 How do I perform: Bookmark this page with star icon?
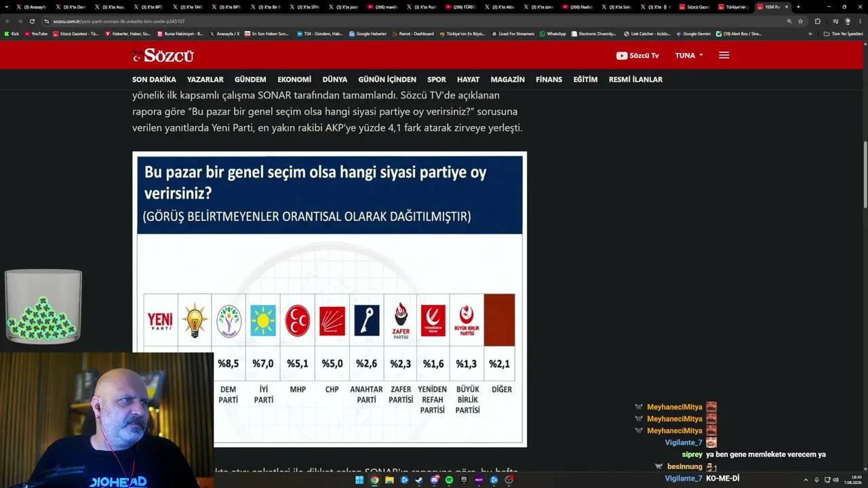[800, 21]
